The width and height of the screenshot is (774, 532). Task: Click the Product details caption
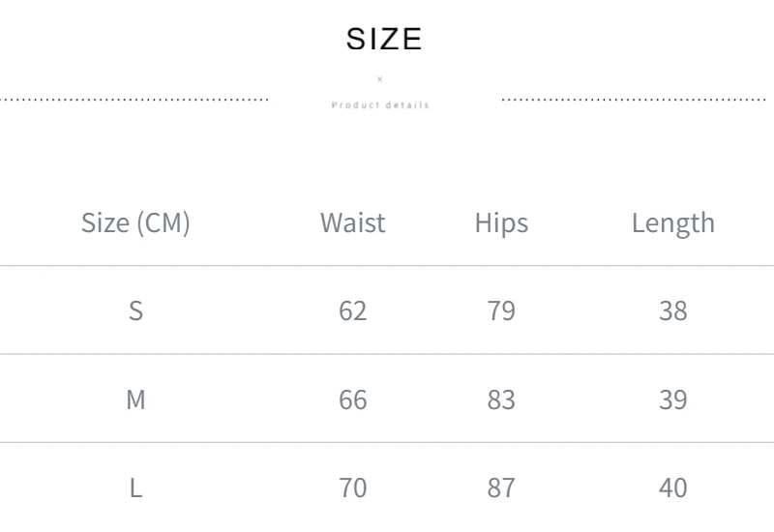pos(380,104)
